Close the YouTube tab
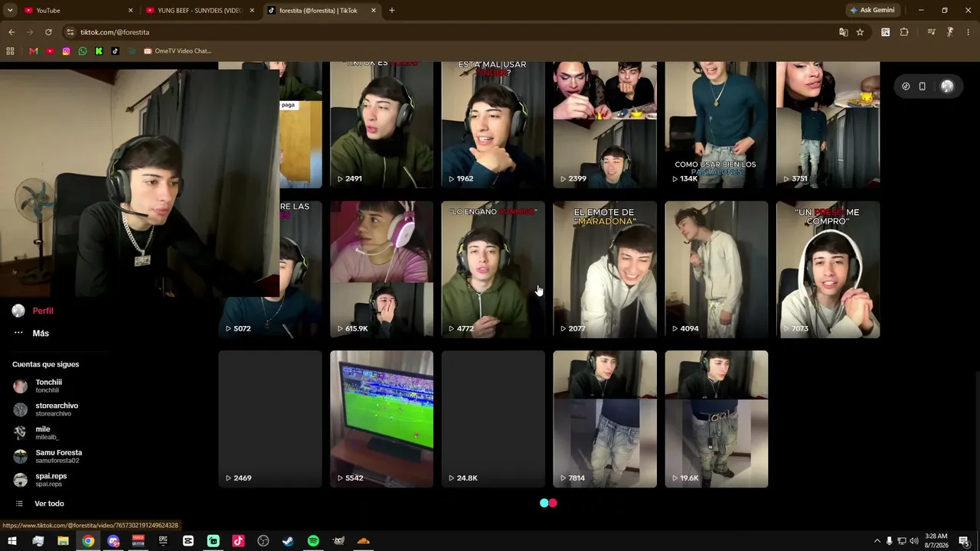 pyautogui.click(x=130, y=11)
